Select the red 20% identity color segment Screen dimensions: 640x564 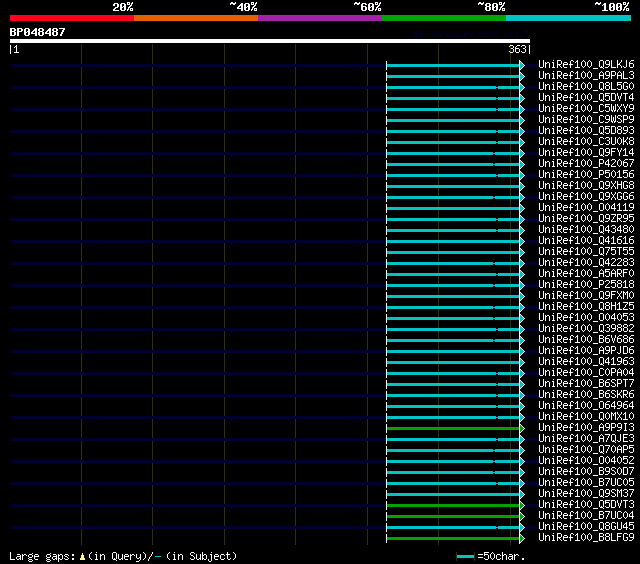click(72, 18)
